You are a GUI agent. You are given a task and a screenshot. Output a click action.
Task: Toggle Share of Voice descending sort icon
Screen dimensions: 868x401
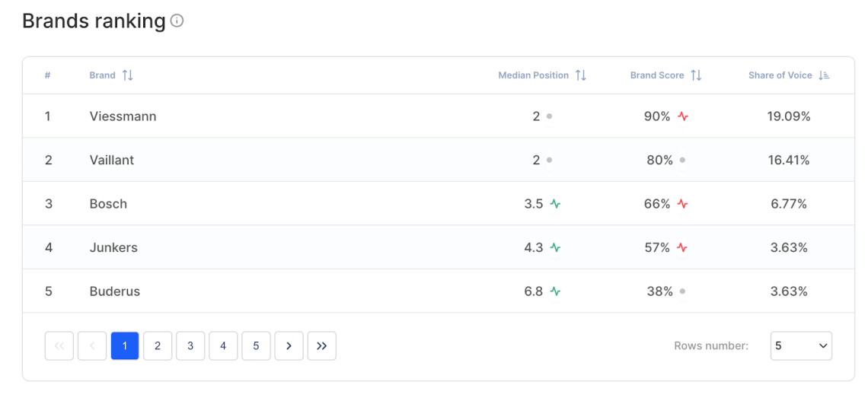pyautogui.click(x=824, y=75)
